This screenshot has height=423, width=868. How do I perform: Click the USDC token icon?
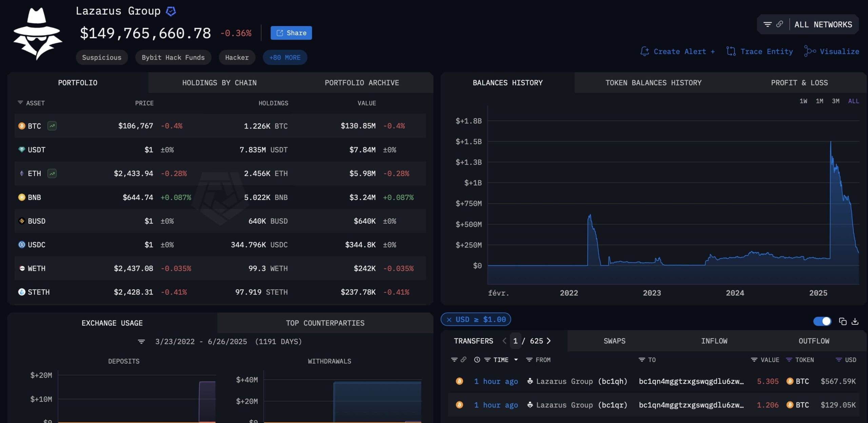pos(22,244)
